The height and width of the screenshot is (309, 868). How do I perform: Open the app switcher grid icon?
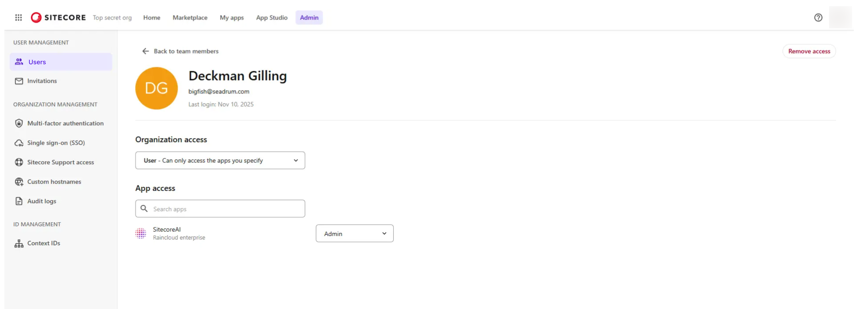[x=19, y=17]
